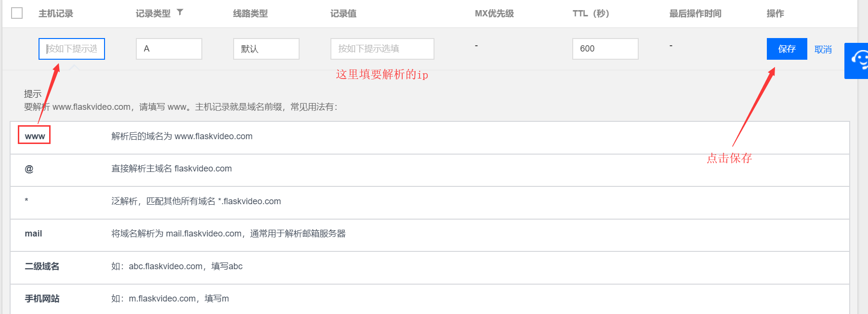Click the 主机记录 column header
The height and width of the screenshot is (314, 868).
tap(56, 13)
